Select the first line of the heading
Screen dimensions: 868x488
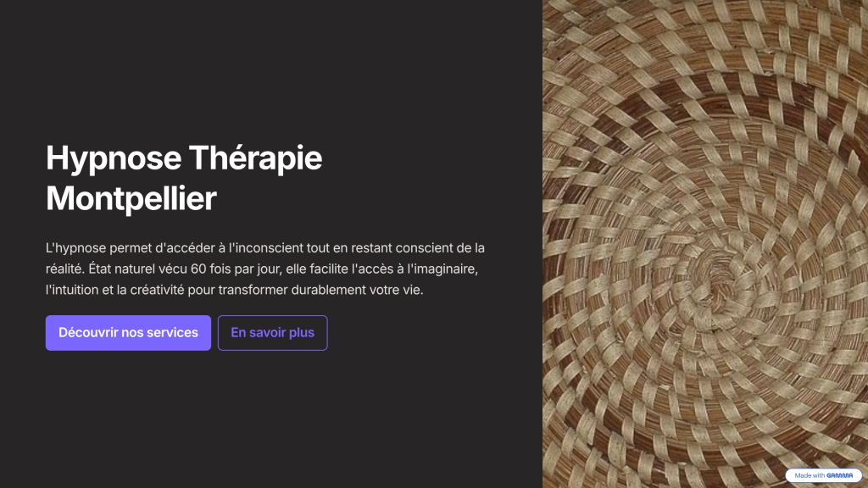(184, 158)
